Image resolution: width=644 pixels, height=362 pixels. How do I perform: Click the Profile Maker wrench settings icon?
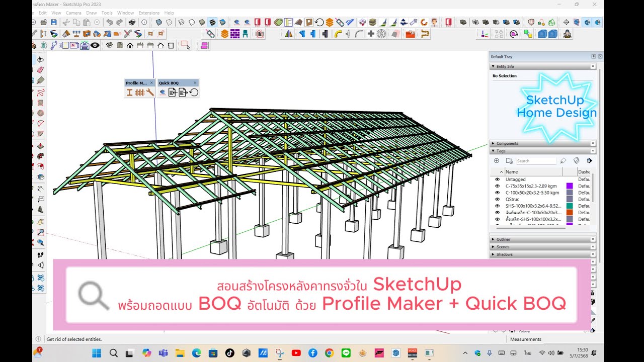[150, 93]
